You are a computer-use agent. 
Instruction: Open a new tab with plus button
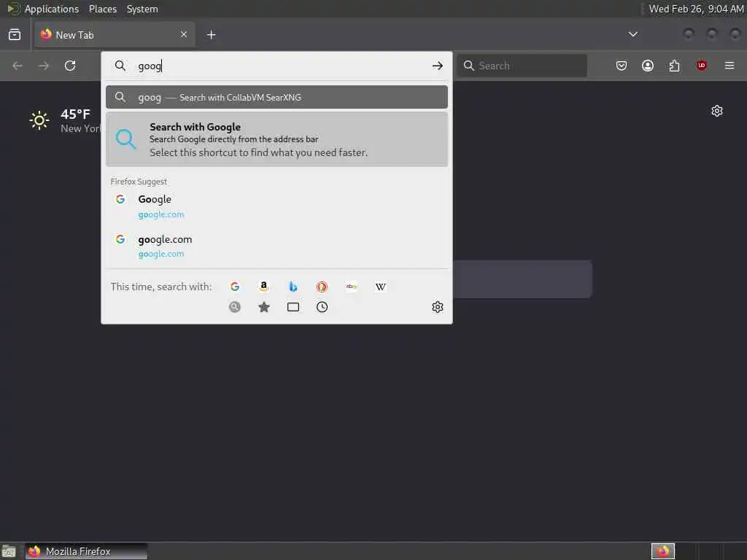(x=212, y=35)
